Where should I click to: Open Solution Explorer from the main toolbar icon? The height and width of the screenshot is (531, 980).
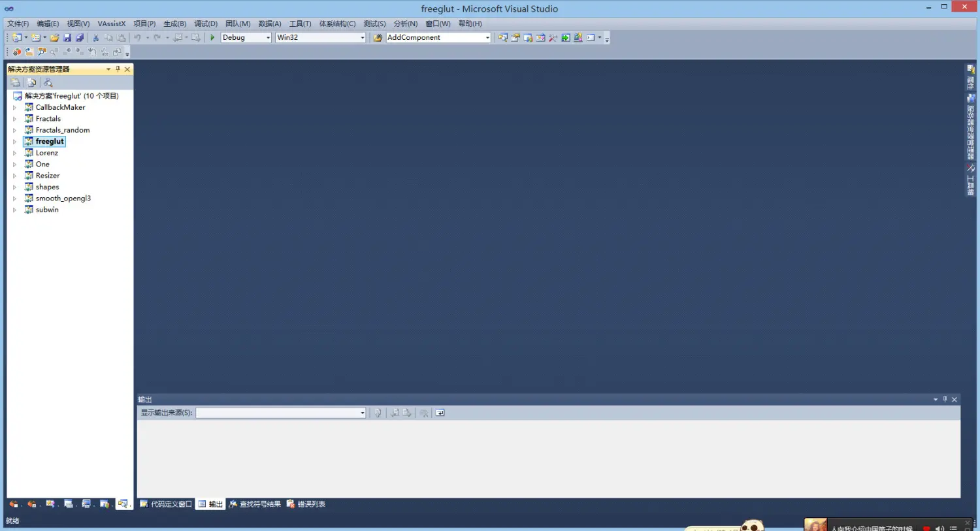tap(502, 38)
